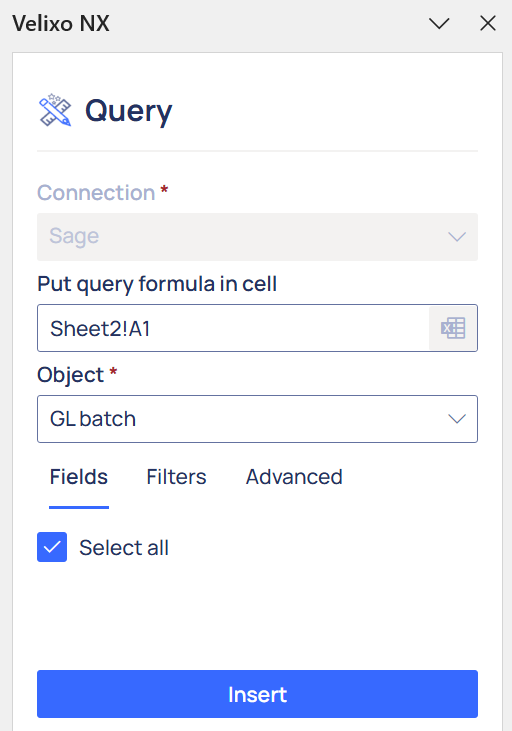Click the Insert button
Screen dimensions: 512x731
pos(257,694)
